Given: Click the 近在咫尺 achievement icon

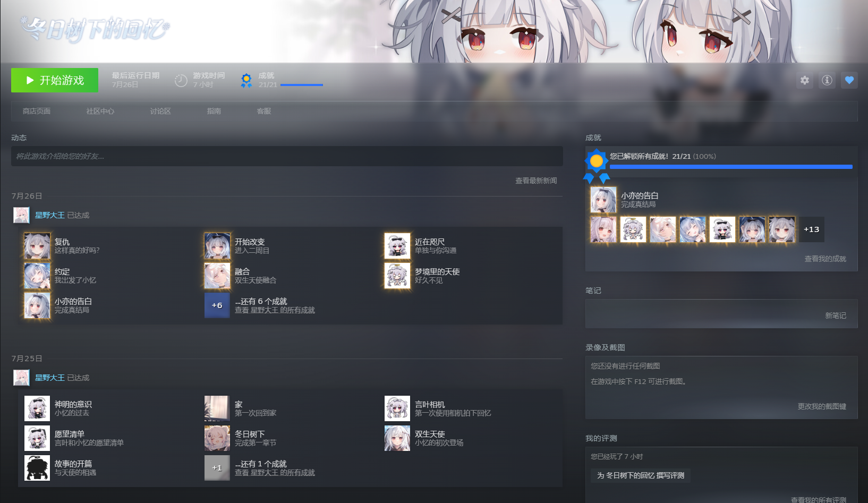Looking at the screenshot, I should 397,246.
